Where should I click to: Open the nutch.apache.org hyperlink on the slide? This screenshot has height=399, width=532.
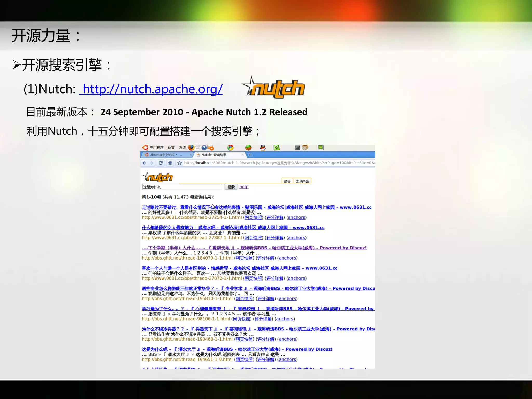(151, 89)
